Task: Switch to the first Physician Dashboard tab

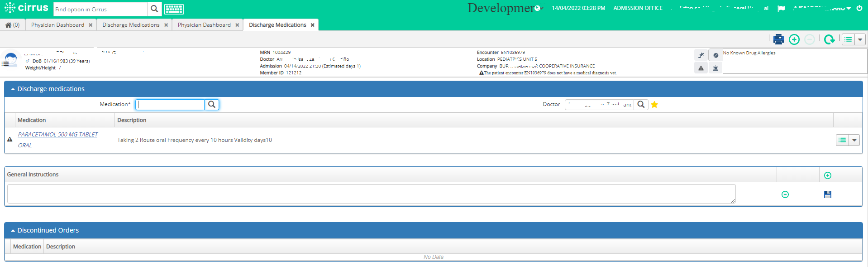Action: [x=57, y=25]
